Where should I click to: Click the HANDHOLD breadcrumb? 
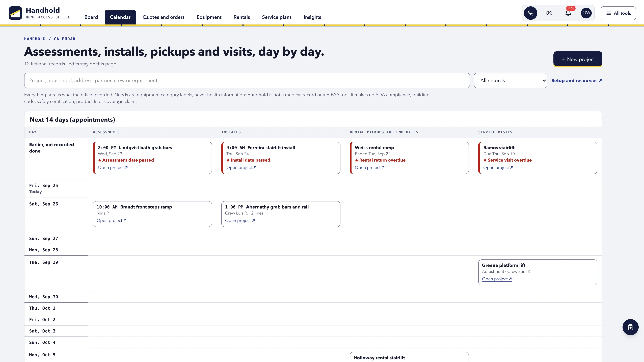pyautogui.click(x=35, y=39)
